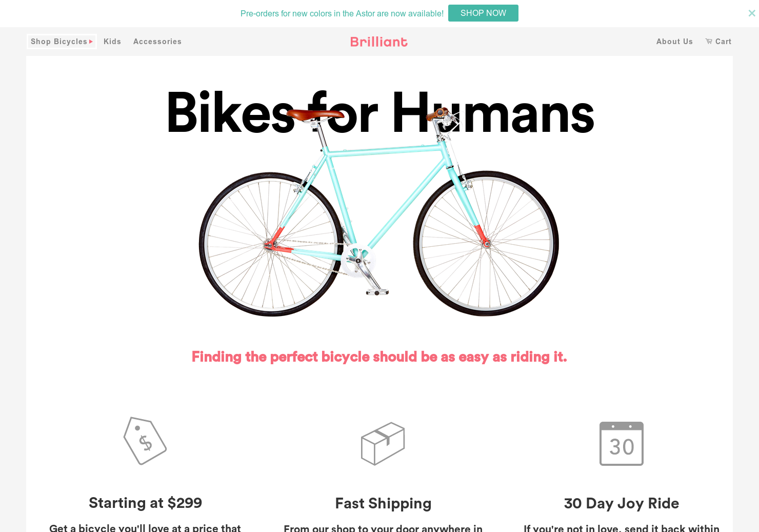This screenshot has height=532, width=759.
Task: Open the Cart
Action: pos(723,42)
